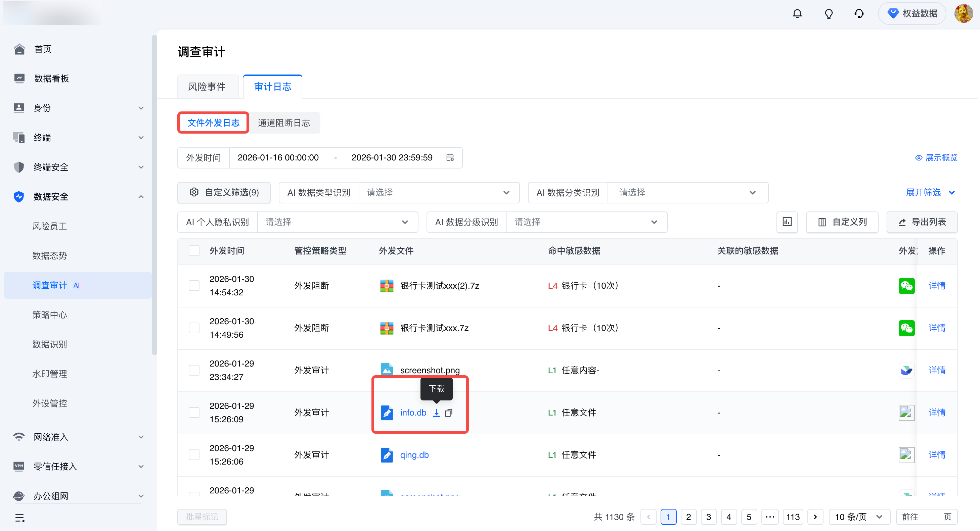
Task: Click the end date 2026-01-30 23:59:59 field
Action: tap(392, 157)
